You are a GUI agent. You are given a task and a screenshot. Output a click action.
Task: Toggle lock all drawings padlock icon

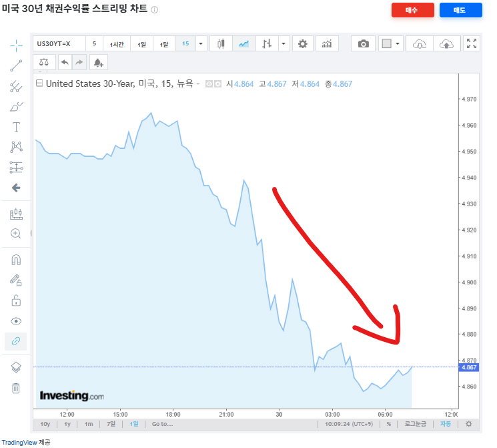click(x=16, y=300)
